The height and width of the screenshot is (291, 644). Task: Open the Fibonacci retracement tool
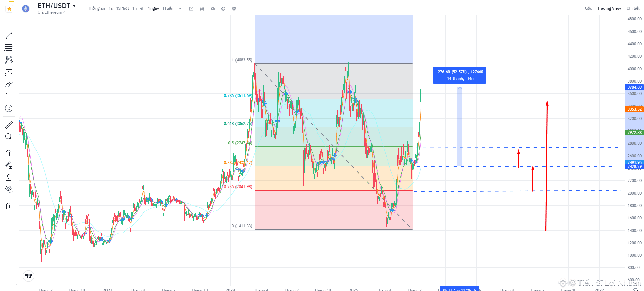pos(9,47)
